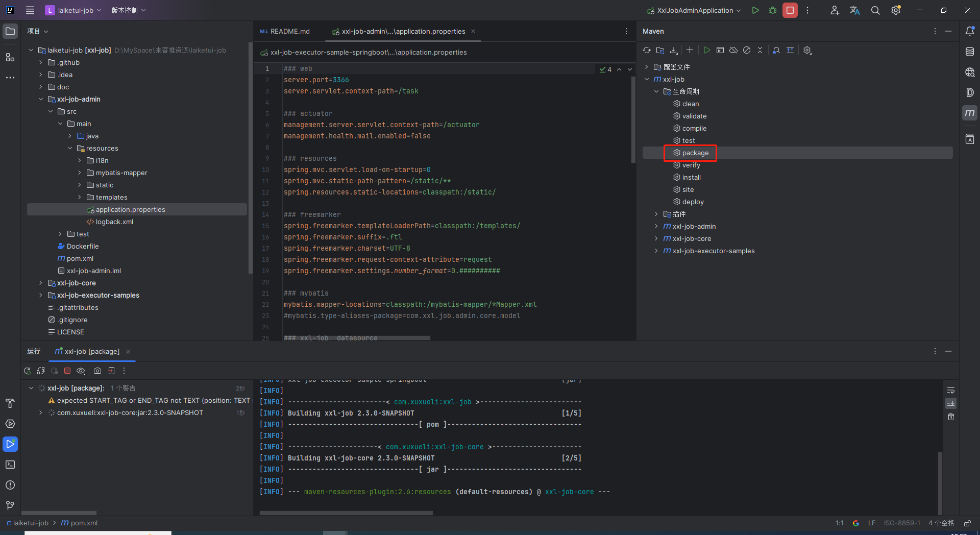980x535 pixels.
Task: Expand the mybatis-mapper folder
Action: tap(80, 173)
